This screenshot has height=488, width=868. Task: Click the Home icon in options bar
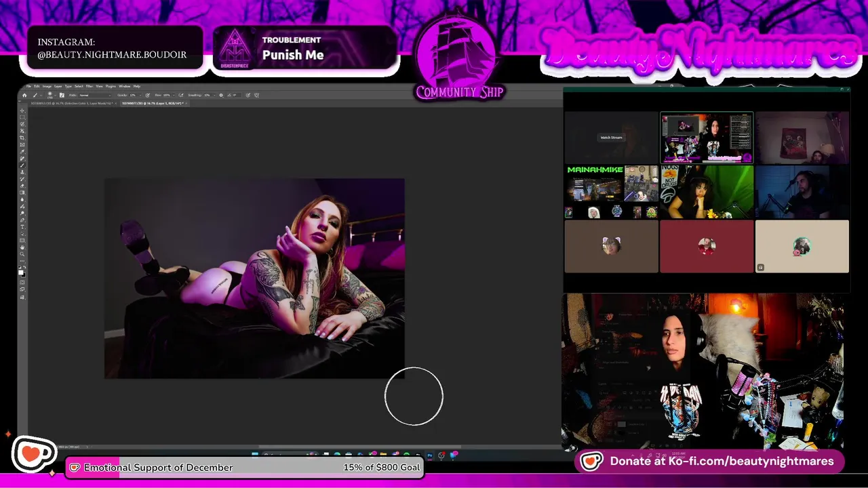[24, 96]
